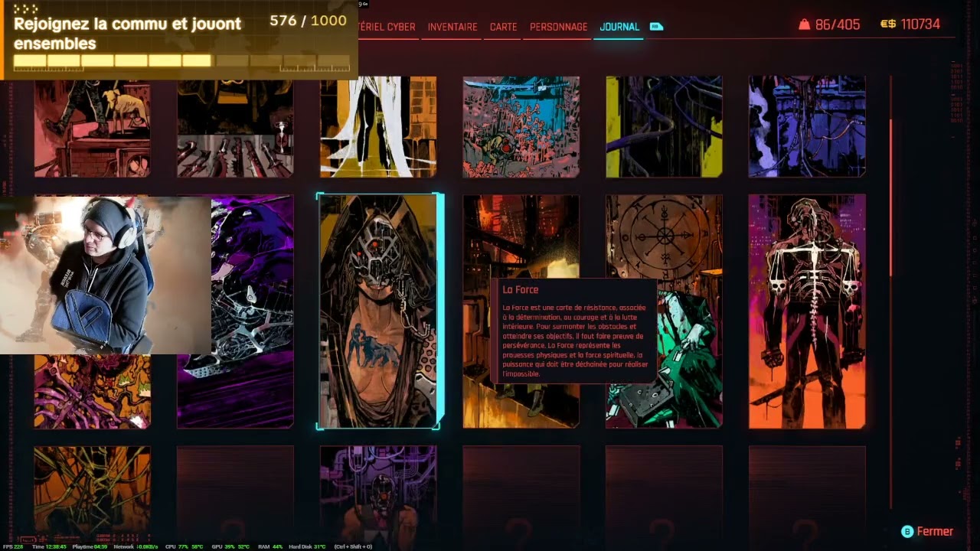The image size is (980, 551).
Task: Select the top-row card showing knives on table
Action: (x=235, y=127)
